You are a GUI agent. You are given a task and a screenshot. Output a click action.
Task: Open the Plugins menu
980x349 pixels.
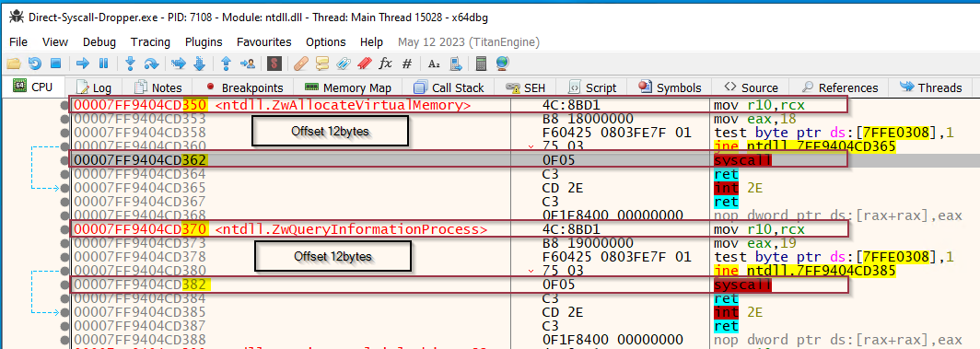click(204, 42)
